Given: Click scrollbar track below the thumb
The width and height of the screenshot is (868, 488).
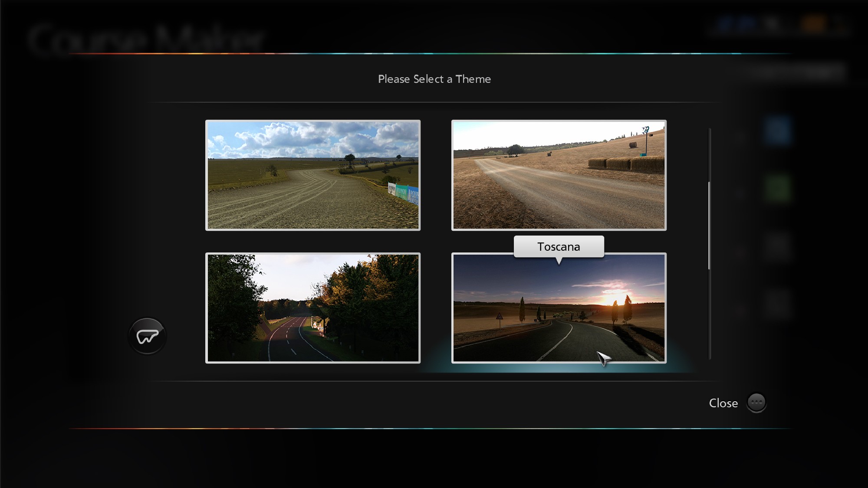Looking at the screenshot, I should click(x=710, y=314).
